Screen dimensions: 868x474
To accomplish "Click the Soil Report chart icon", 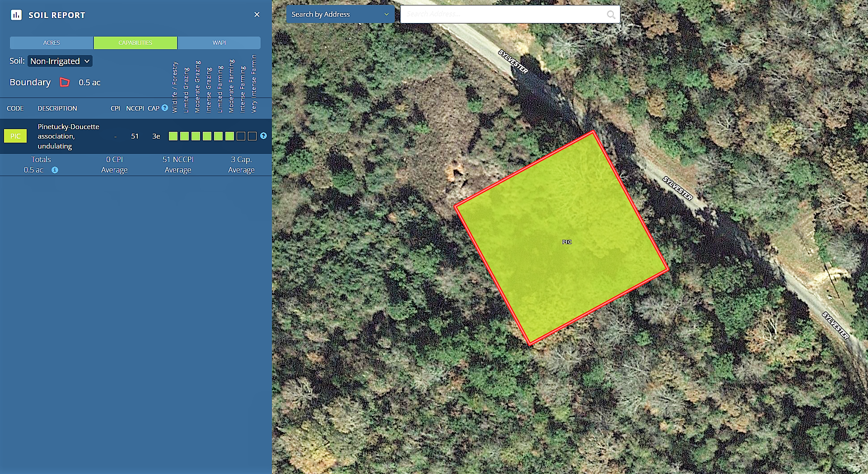I will tap(16, 15).
